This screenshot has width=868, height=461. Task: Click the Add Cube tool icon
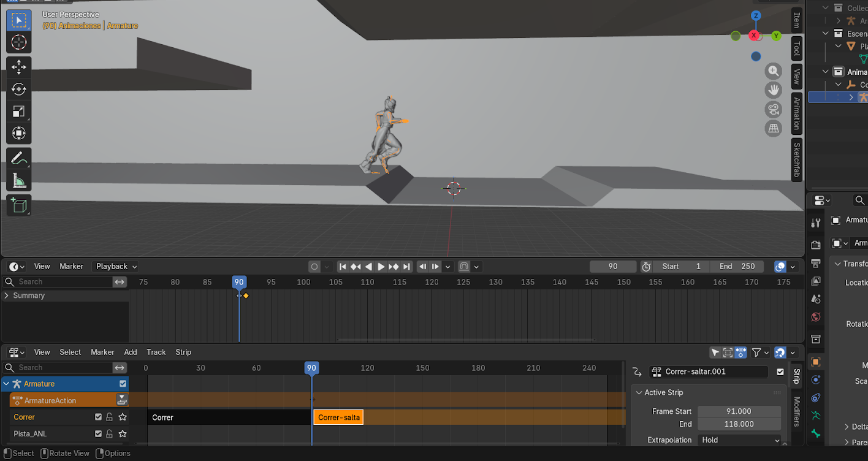(18, 205)
